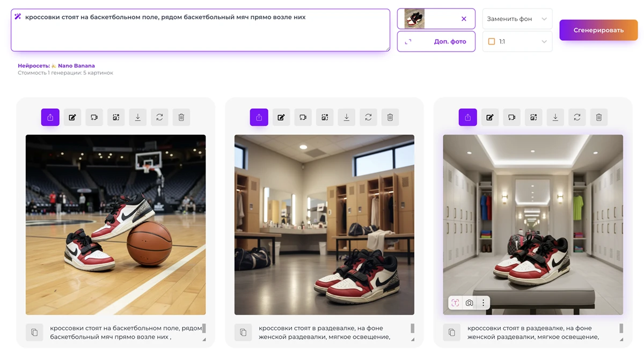
Task: Delete the third generated image
Action: click(x=599, y=117)
